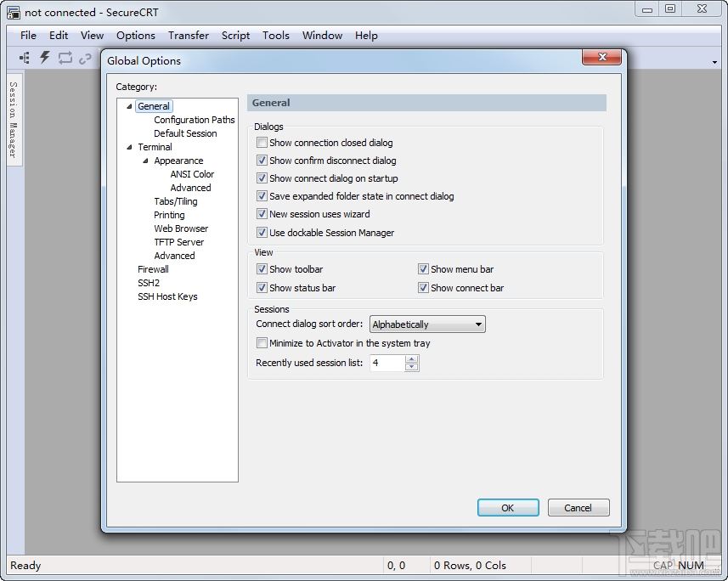Open the Edit menu

click(x=59, y=36)
